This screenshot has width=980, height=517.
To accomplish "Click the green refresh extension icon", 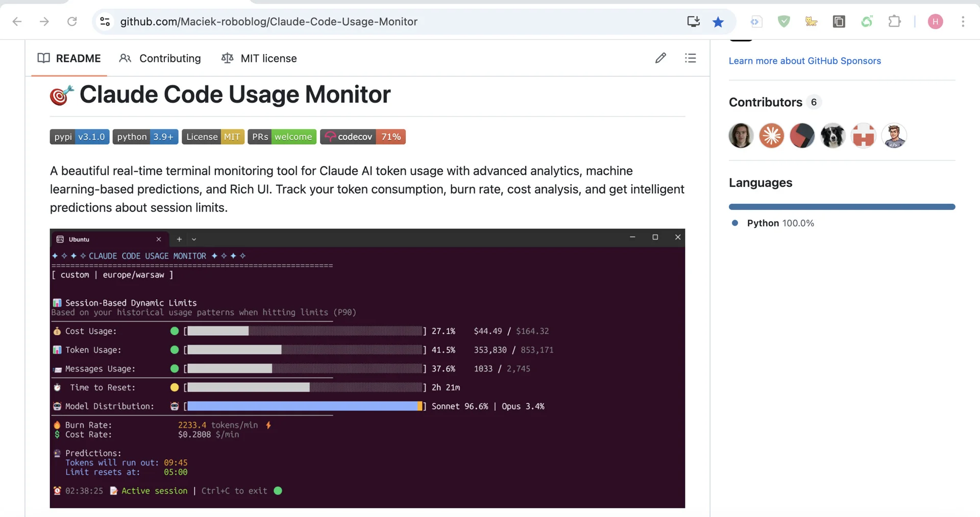I will 867,21.
